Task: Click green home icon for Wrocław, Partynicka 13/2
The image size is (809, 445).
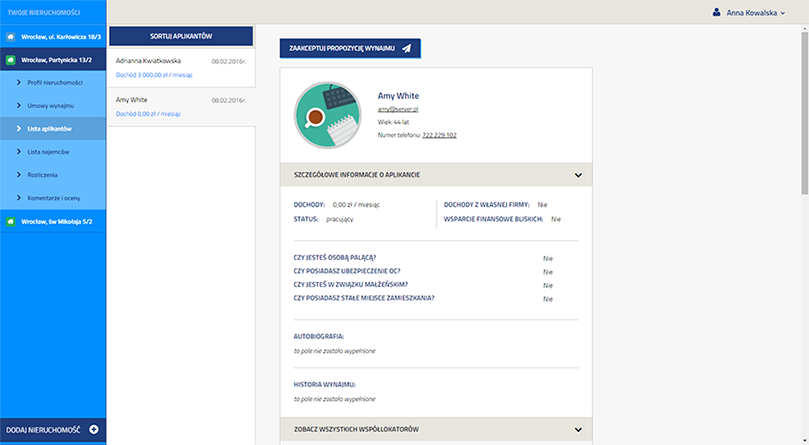Action: point(10,60)
